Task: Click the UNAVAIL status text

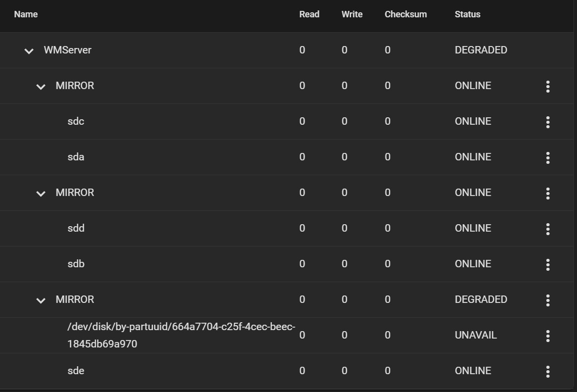Action: (476, 335)
